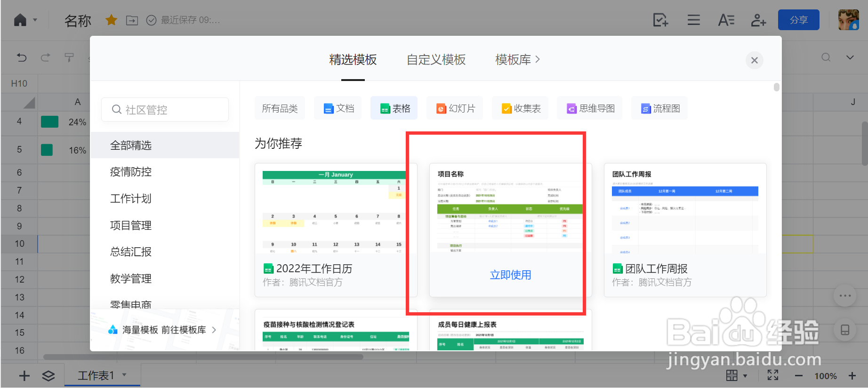Filter by 所有品类
Image resolution: width=868 pixels, height=389 pixels.
280,108
